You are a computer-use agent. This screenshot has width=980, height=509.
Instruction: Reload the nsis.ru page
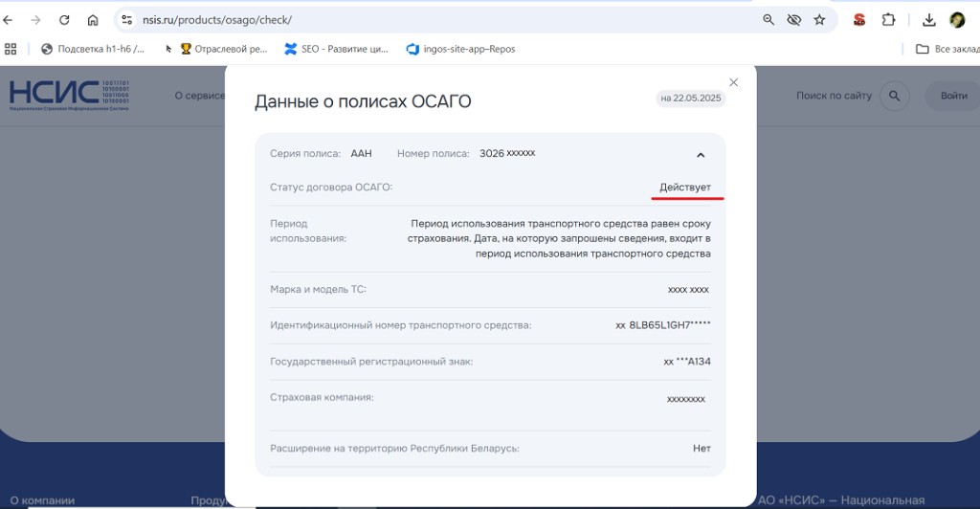64,20
